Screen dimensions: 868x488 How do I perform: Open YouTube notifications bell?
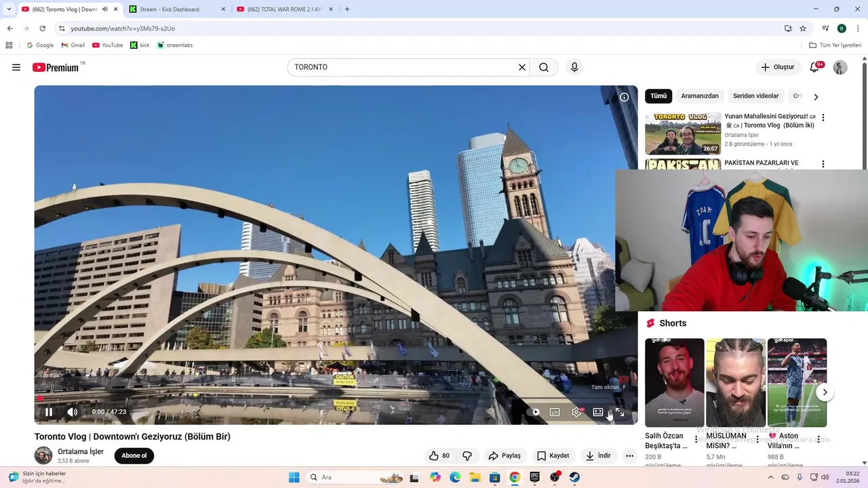815,67
